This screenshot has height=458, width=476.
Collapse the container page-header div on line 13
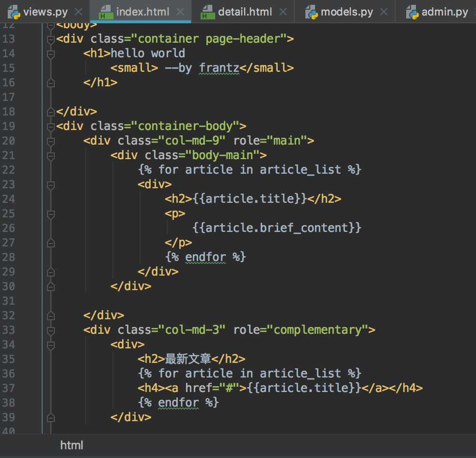coord(51,39)
